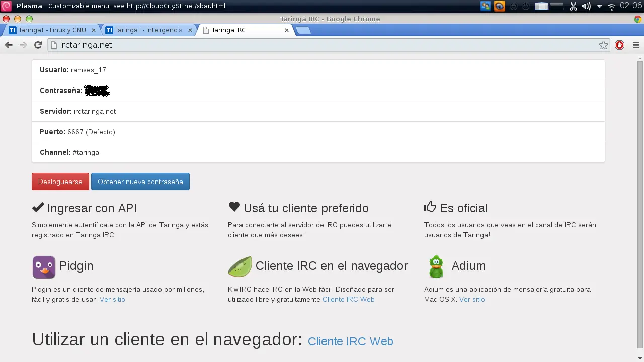
Task: Click the channel value #taringa
Action: (x=86, y=152)
